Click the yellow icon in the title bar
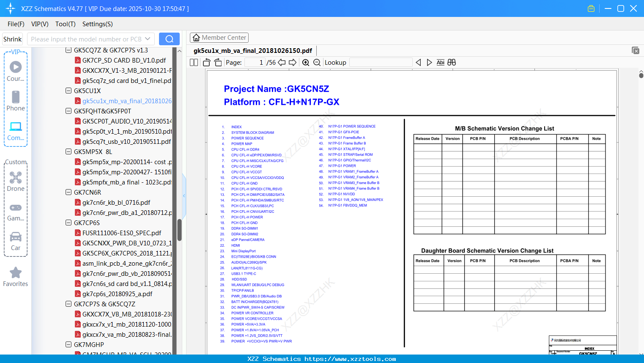 [x=591, y=8]
